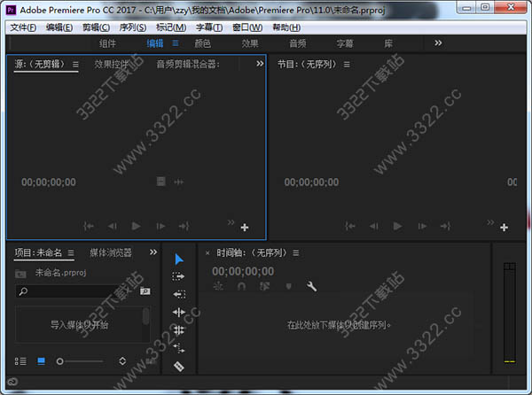532x395 pixels.
Task: Go to Out point in Program monitor
Action: pyautogui.click(x=445, y=226)
